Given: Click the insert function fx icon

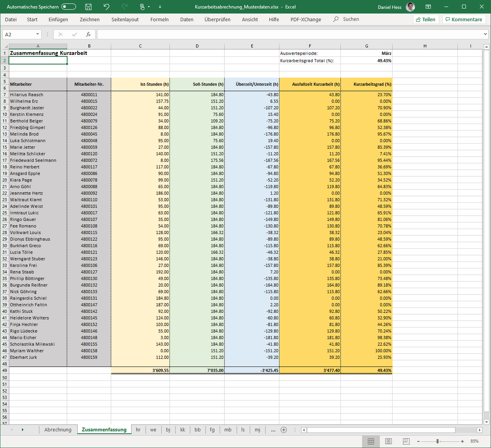Looking at the screenshot, I should 88,34.
